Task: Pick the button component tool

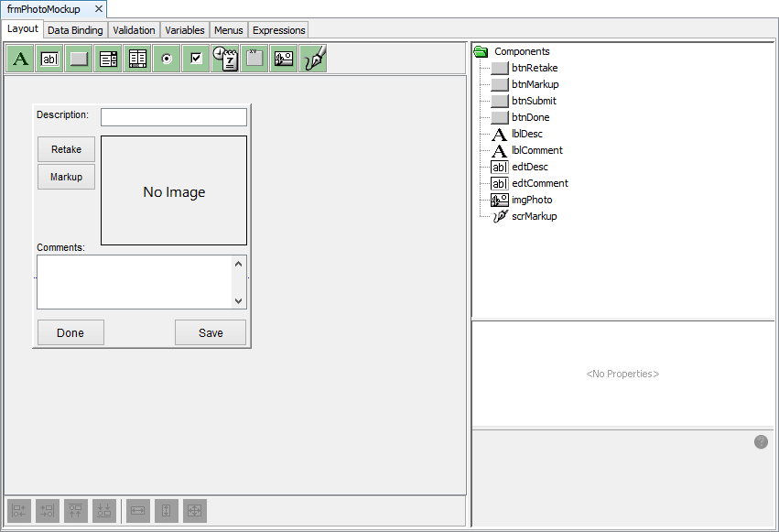Action: pyautogui.click(x=80, y=59)
